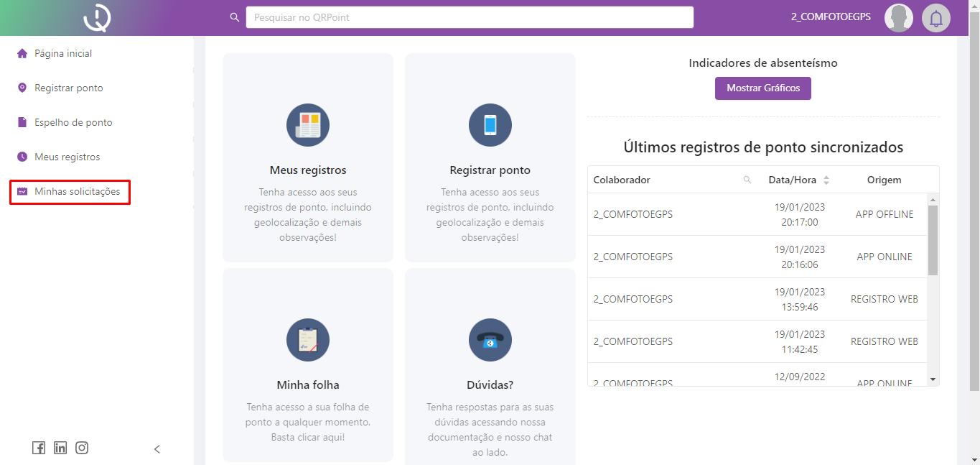Click the user profile avatar
The width and height of the screenshot is (980, 465).
pyautogui.click(x=898, y=18)
